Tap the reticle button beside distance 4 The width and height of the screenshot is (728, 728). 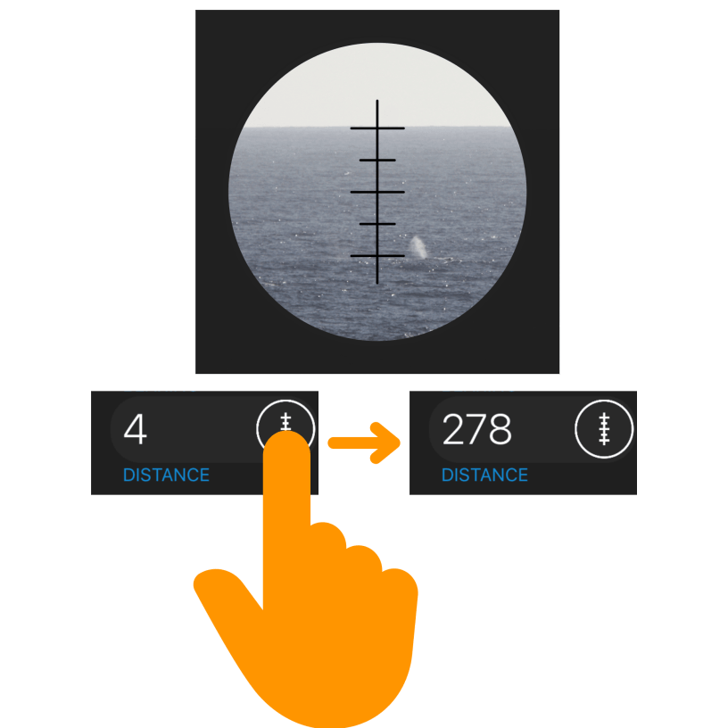coord(285,428)
